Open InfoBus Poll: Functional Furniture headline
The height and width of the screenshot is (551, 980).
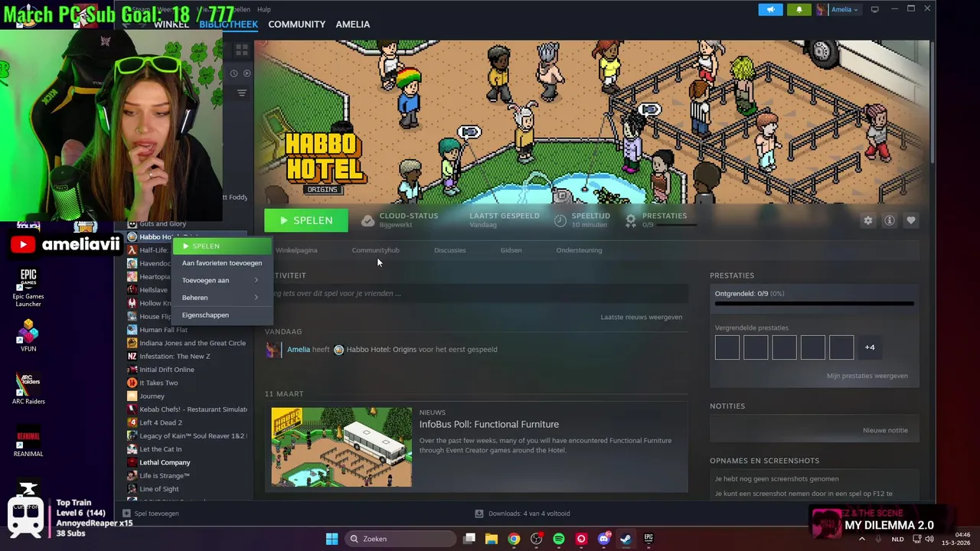click(x=489, y=424)
